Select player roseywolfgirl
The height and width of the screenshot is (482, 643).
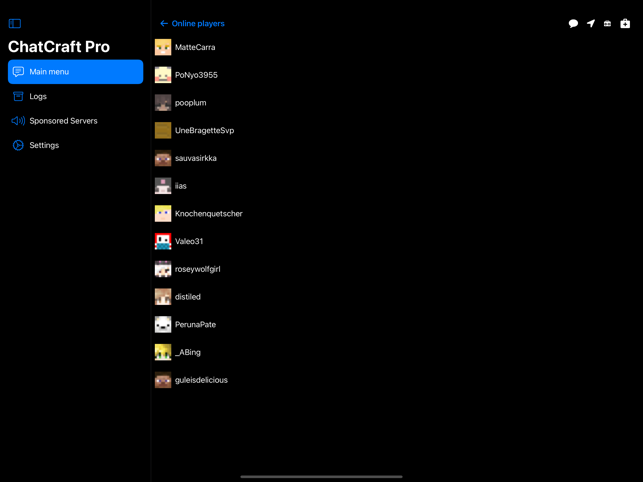coord(197,269)
